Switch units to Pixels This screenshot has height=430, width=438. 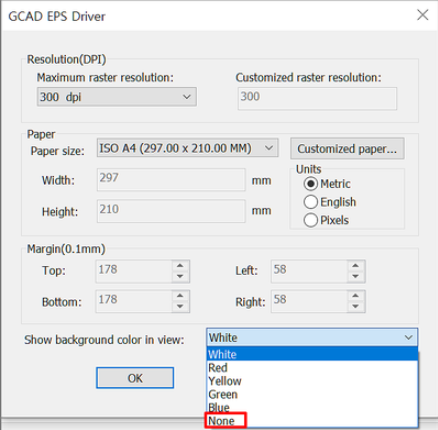[x=311, y=220]
